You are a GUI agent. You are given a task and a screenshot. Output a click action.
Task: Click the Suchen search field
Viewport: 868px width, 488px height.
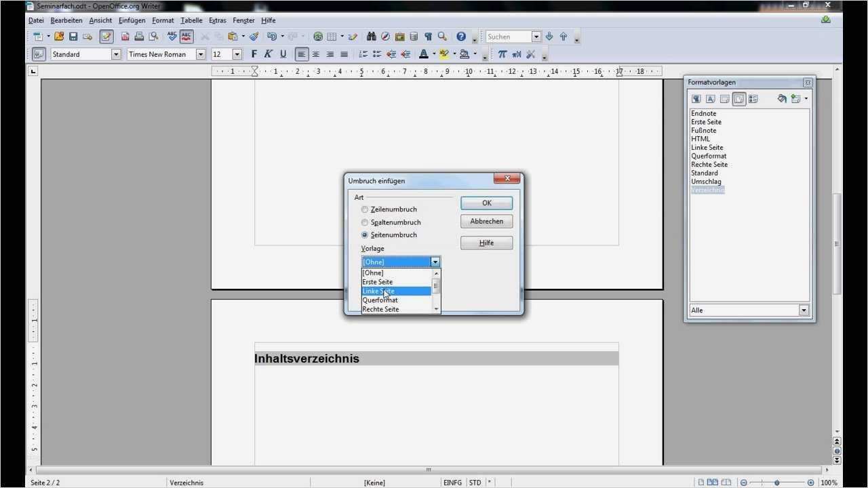(x=509, y=37)
